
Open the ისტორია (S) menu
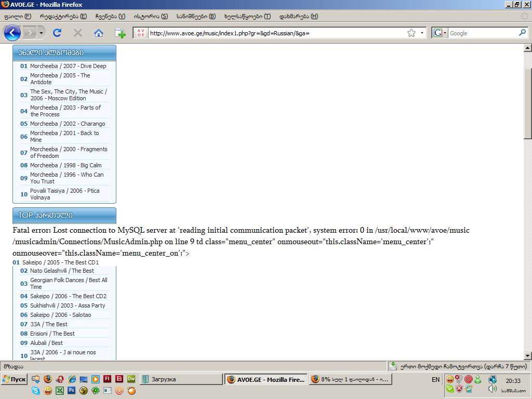click(x=151, y=16)
